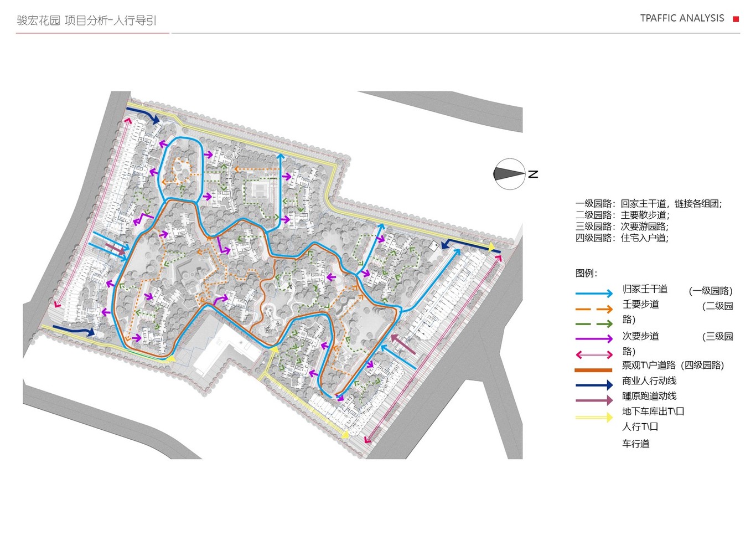The image size is (756, 535).
Task: Click the TPAFFIC ANALYSIS header text
Action: [682, 18]
